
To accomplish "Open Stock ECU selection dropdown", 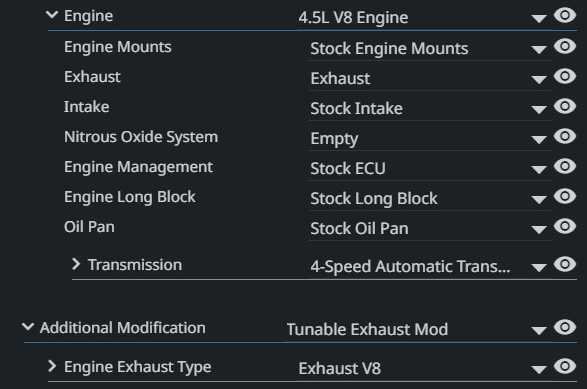I will 430,168.
